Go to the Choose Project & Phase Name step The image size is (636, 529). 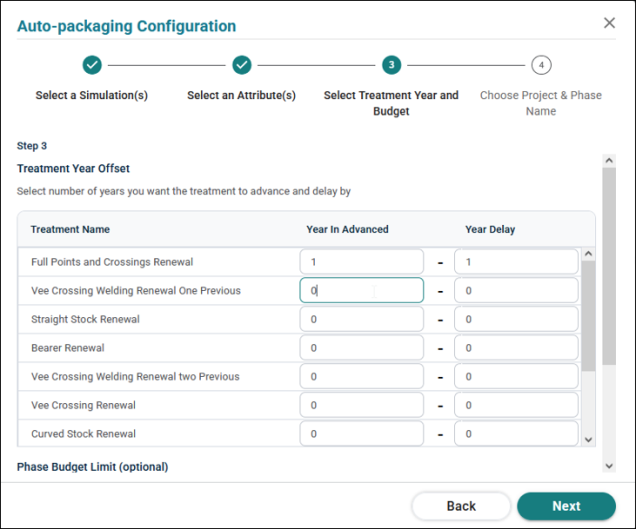tap(541, 103)
